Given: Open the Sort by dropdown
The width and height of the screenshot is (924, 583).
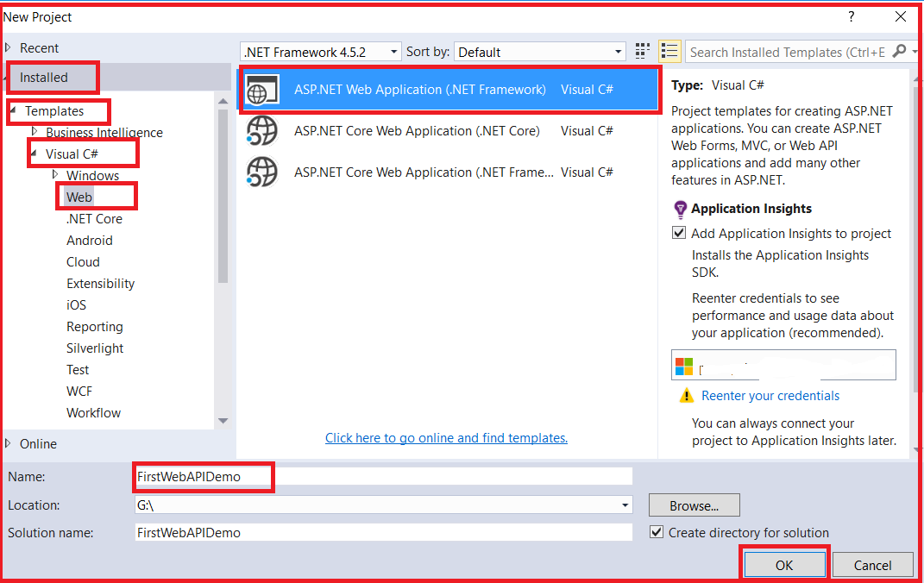Looking at the screenshot, I should (616, 52).
